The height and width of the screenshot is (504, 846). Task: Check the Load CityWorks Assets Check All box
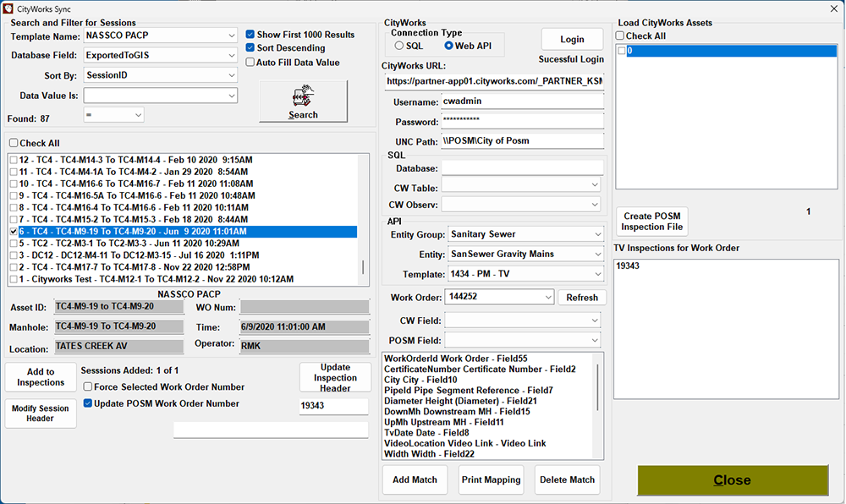point(620,36)
